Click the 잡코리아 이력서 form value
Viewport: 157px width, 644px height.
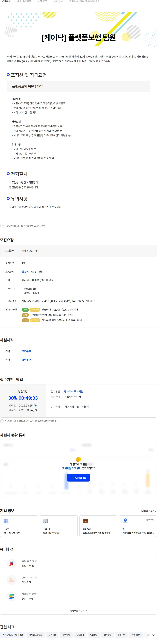click(x=72, y=397)
